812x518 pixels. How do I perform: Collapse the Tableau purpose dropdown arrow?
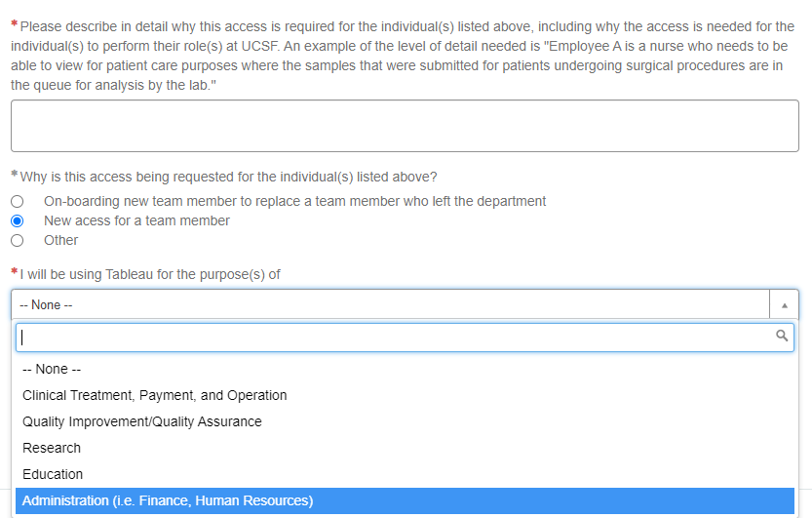(784, 304)
